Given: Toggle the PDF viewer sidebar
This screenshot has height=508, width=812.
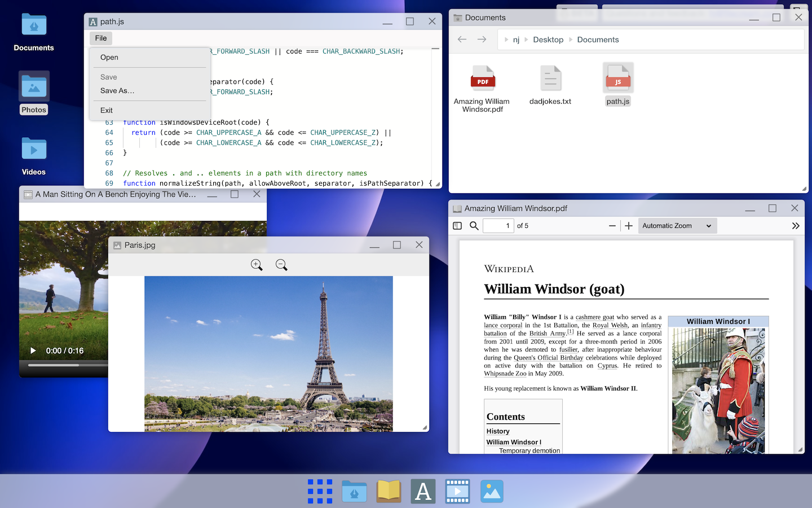Looking at the screenshot, I should 457,226.
